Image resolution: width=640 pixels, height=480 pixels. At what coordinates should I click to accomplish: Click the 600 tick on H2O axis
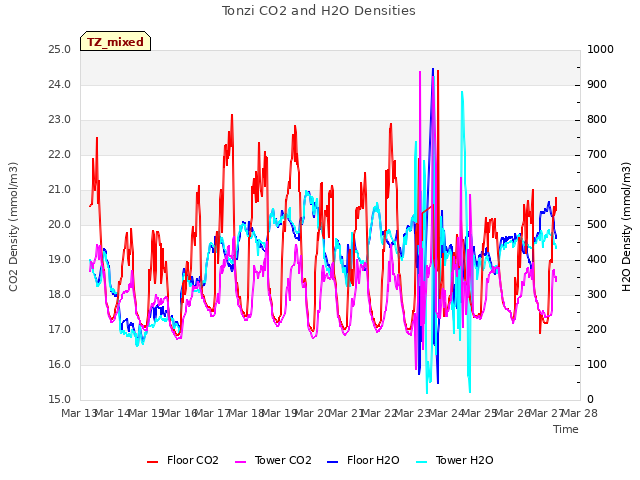[x=597, y=190]
